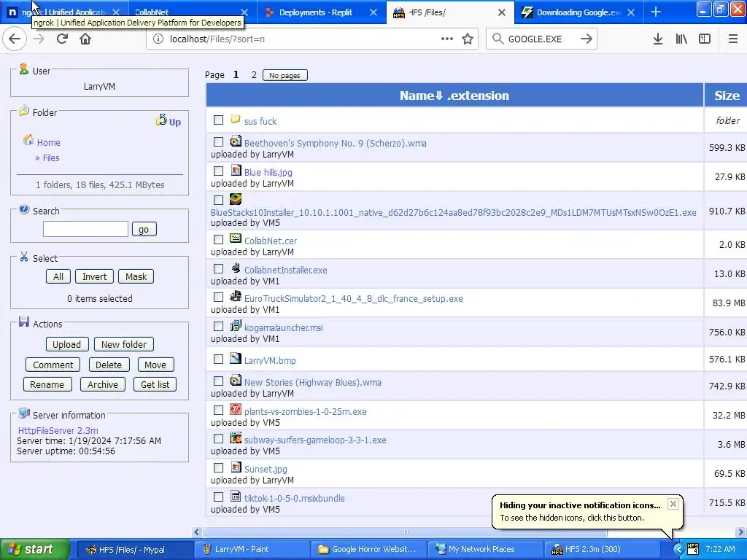Click the CollabNet.cer certificate icon
Image resolution: width=747 pixels, height=560 pixels.
pos(236,238)
